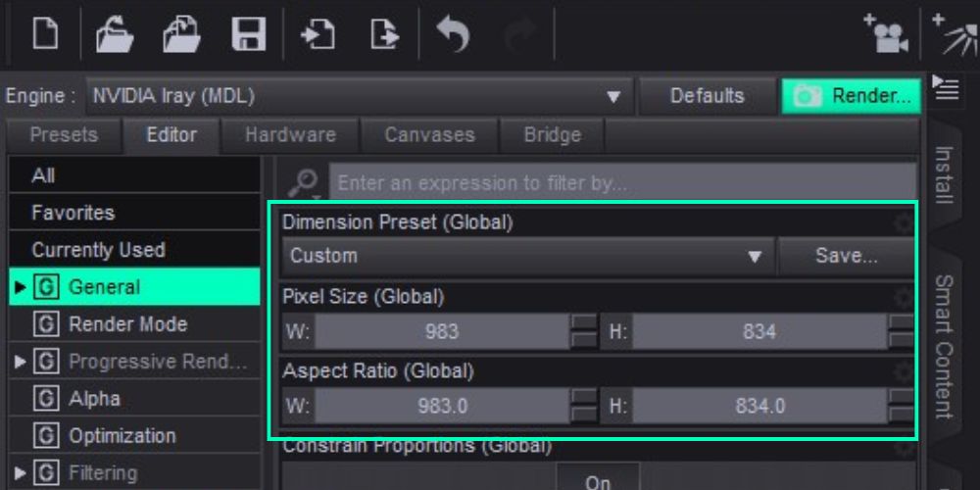Switch to the Hardware tab
Screen dimensions: 980x490
click(290, 135)
